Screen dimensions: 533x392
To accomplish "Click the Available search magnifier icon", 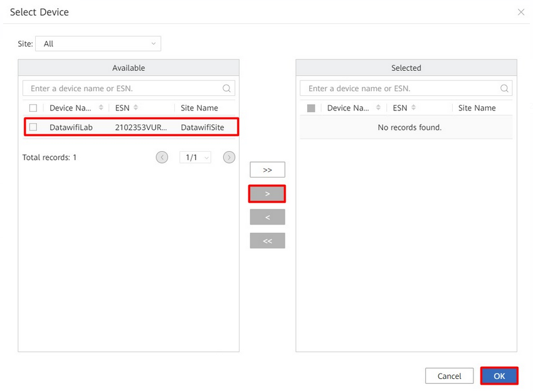I will 226,88.
